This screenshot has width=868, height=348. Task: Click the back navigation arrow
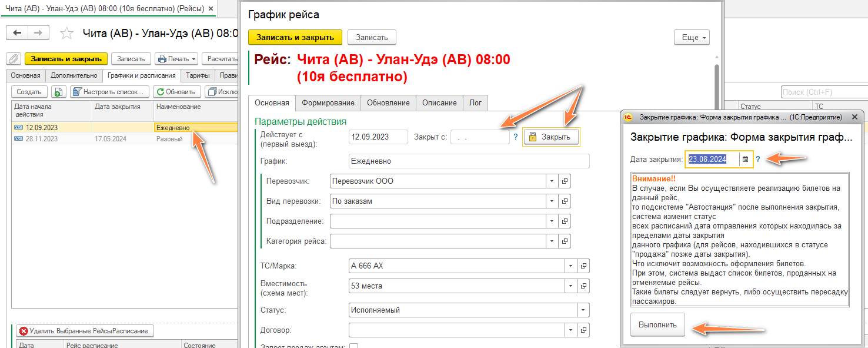[18, 33]
